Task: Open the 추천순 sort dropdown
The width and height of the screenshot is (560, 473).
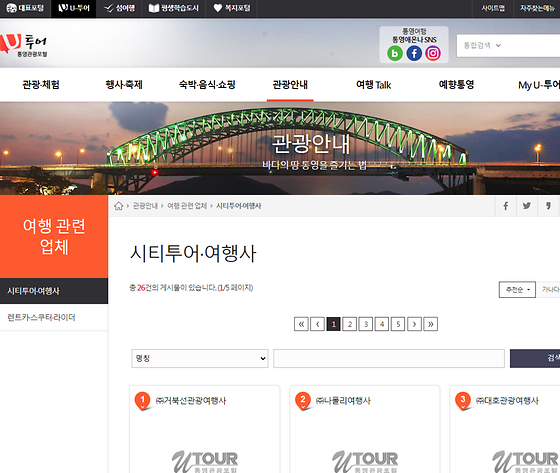Action: (x=517, y=289)
